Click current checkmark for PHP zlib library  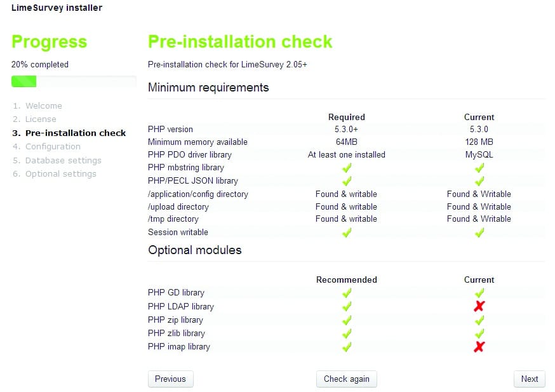(479, 333)
